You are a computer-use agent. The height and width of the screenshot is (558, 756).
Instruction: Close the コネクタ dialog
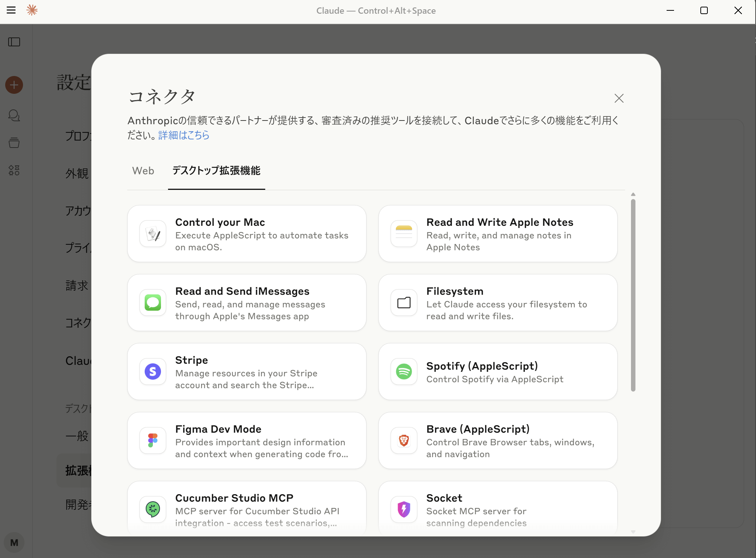619,98
